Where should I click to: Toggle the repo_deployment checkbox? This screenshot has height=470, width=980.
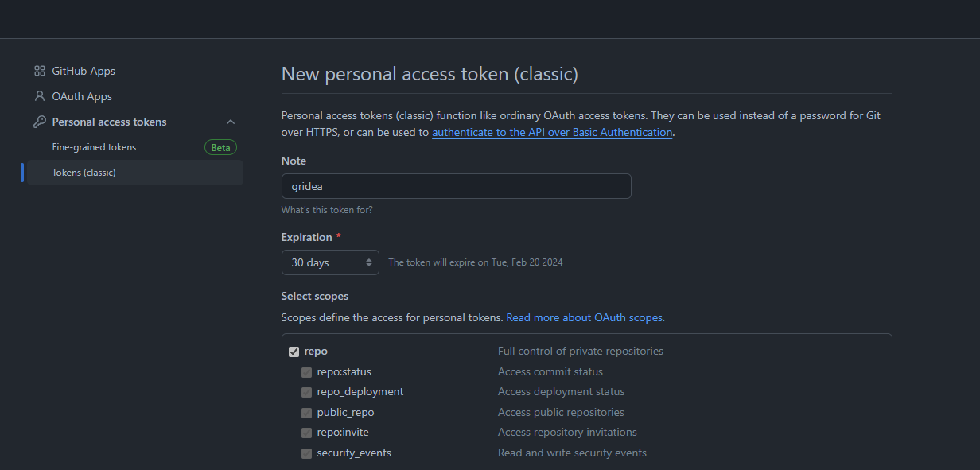(x=306, y=392)
